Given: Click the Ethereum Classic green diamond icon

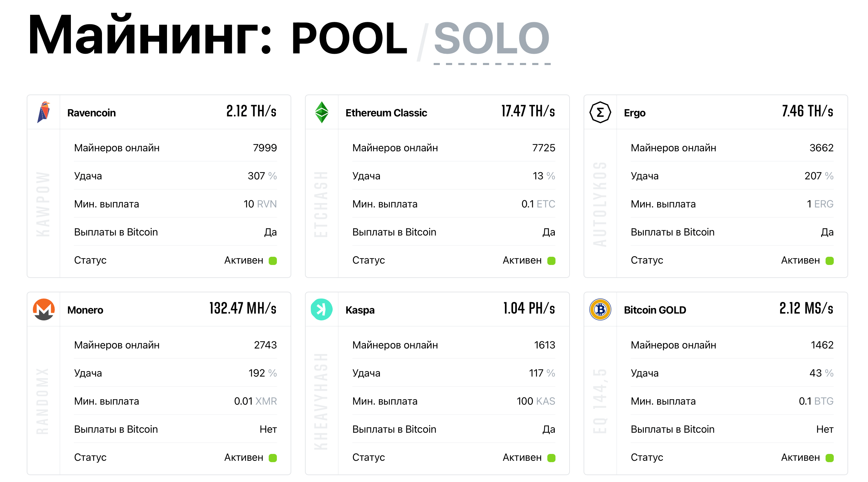Looking at the screenshot, I should [322, 112].
